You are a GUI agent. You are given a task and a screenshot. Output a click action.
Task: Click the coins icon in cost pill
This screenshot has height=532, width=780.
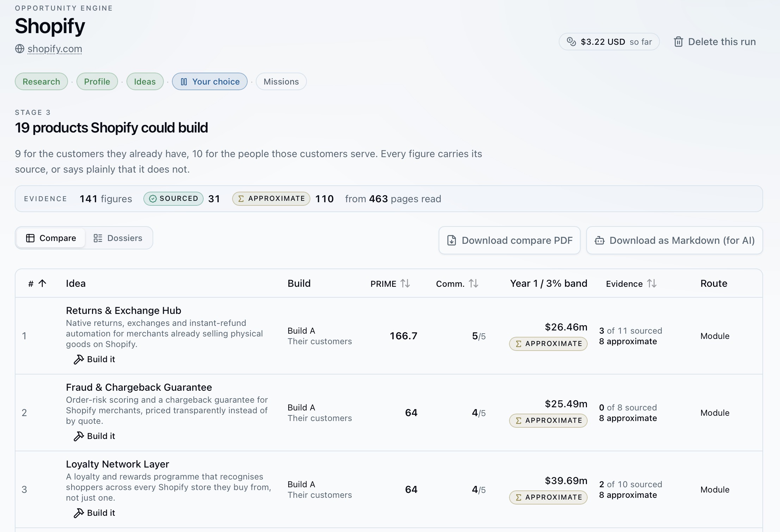coord(571,42)
